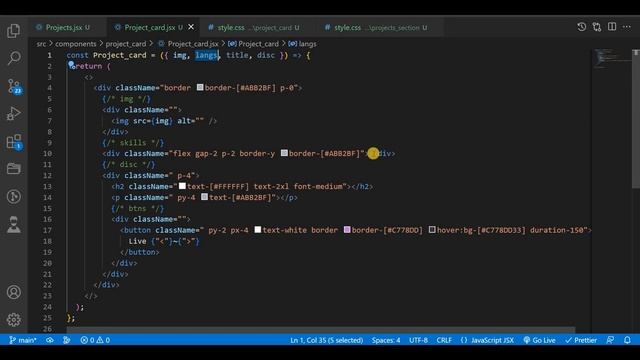Click white swatch before text-white on line 17
The image size is (640, 360).
258,230
